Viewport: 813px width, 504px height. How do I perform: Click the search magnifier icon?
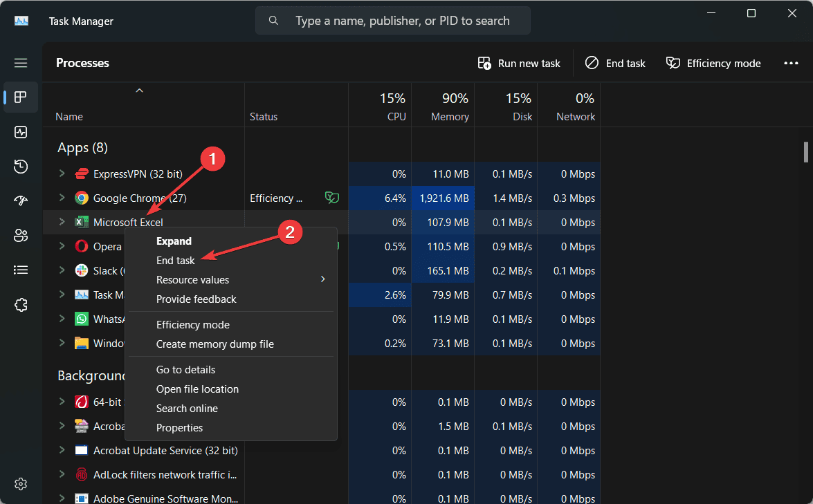click(x=273, y=21)
